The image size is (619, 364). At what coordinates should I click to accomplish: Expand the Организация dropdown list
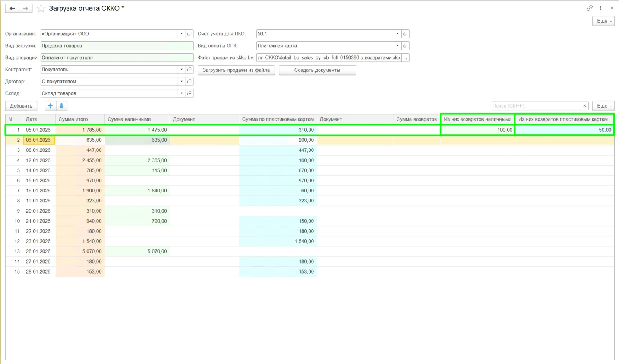coord(181,34)
